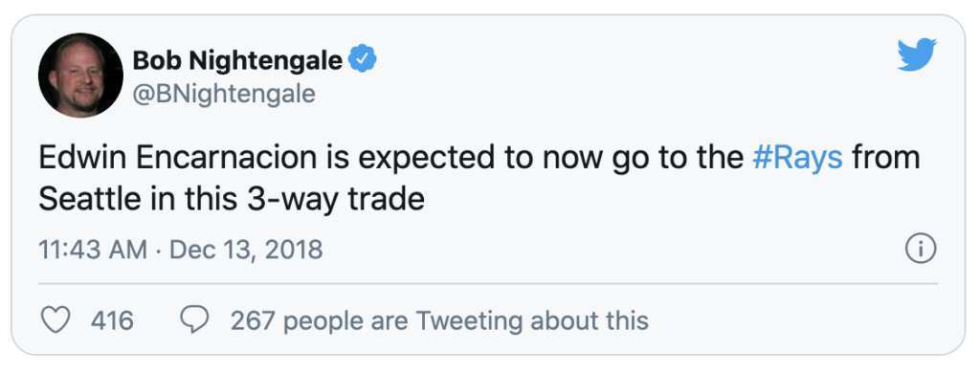Click the word Seattle in the tweet
Image resolution: width=980 pixels, height=373 pixels.
[x=82, y=200]
